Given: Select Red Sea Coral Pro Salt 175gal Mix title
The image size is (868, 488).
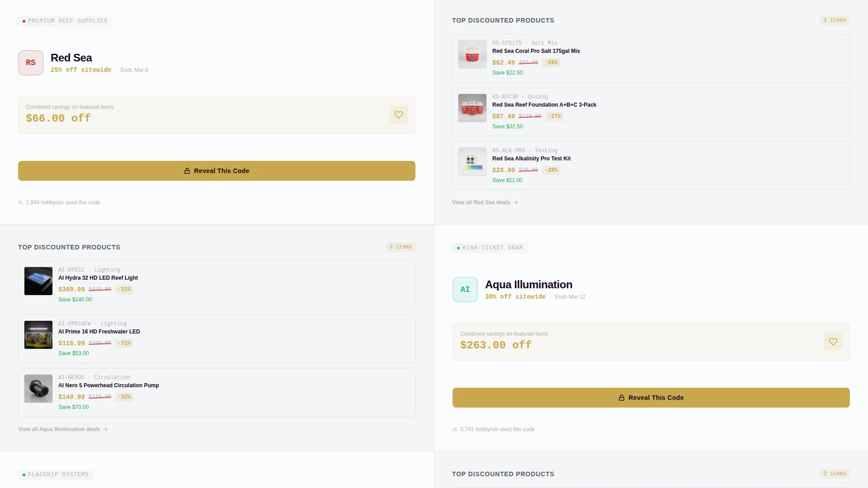Looking at the screenshot, I should click(x=536, y=51).
